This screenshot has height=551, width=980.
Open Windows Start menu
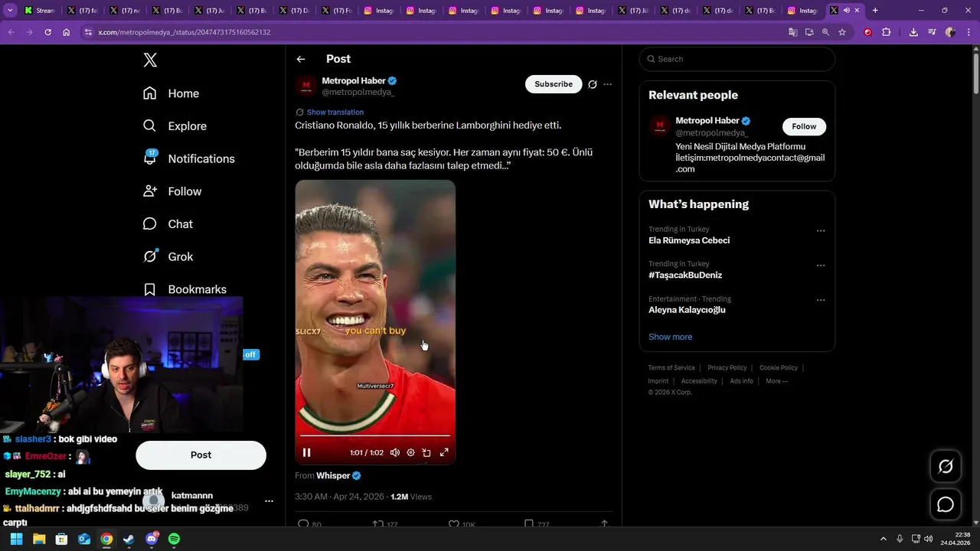(16, 539)
